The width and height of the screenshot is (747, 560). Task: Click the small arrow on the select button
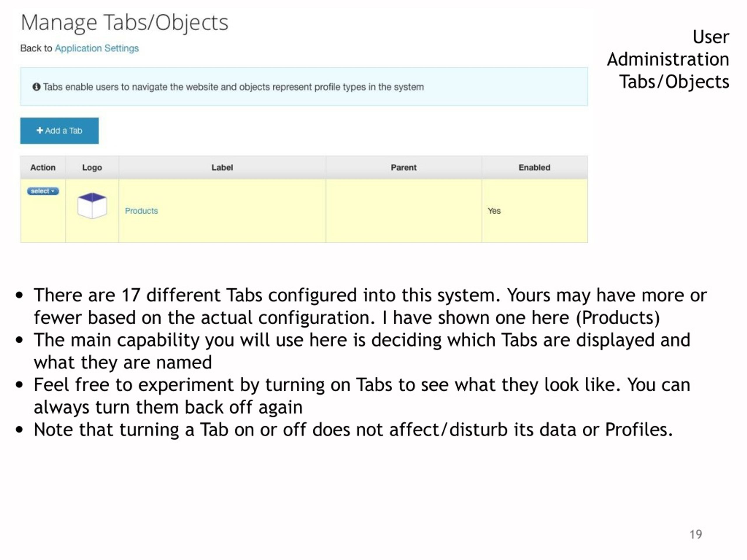(53, 191)
